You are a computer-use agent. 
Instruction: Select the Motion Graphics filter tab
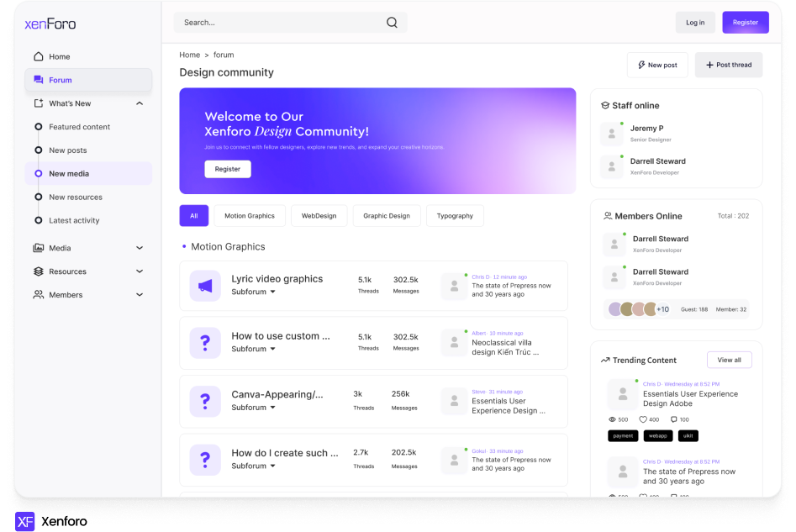click(x=250, y=216)
